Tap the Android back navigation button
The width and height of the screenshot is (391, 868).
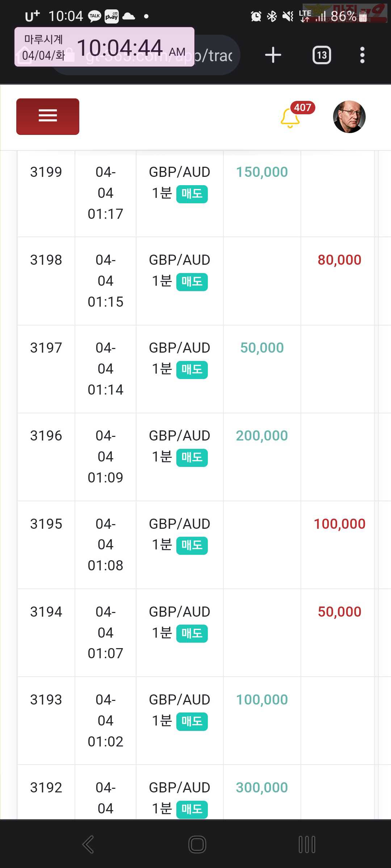pos(88,844)
